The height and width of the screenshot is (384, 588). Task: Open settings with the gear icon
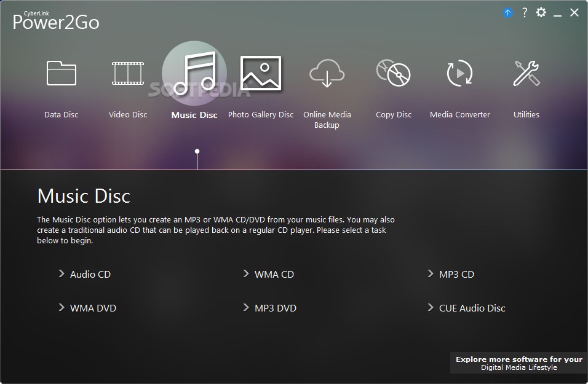[x=541, y=13]
